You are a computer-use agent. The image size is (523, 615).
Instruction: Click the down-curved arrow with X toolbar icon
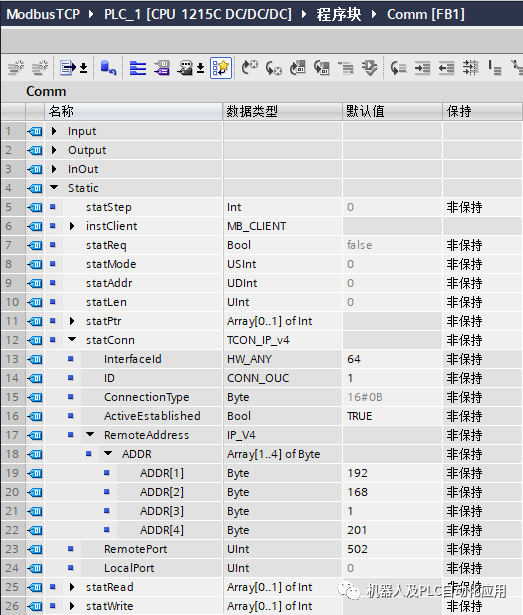point(273,68)
